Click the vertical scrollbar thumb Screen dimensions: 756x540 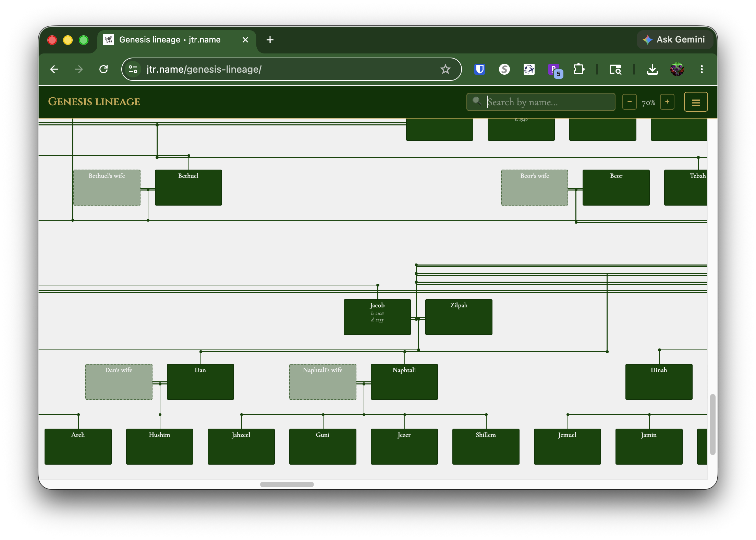(712, 425)
